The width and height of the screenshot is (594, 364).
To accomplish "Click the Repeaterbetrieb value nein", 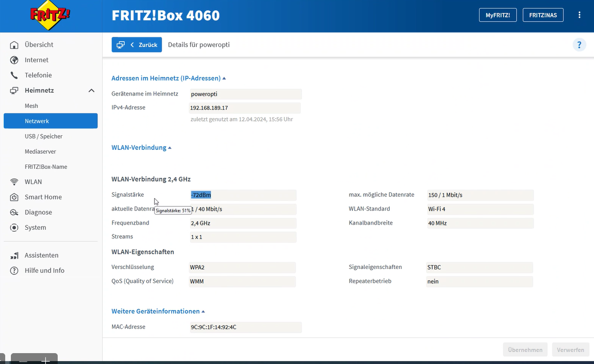I will (x=480, y=281).
